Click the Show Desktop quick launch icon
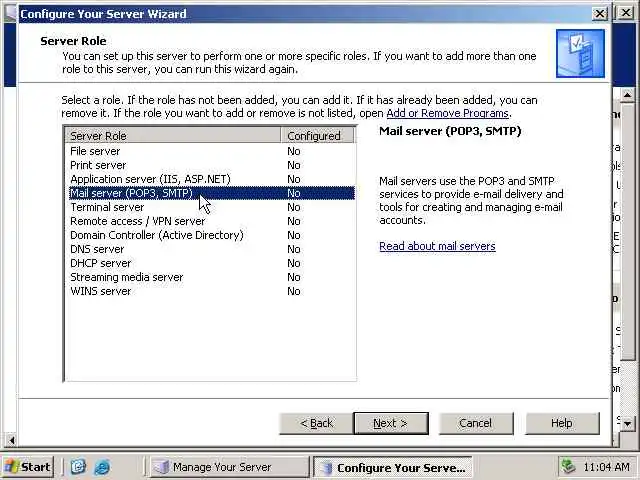 pyautogui.click(x=78, y=467)
